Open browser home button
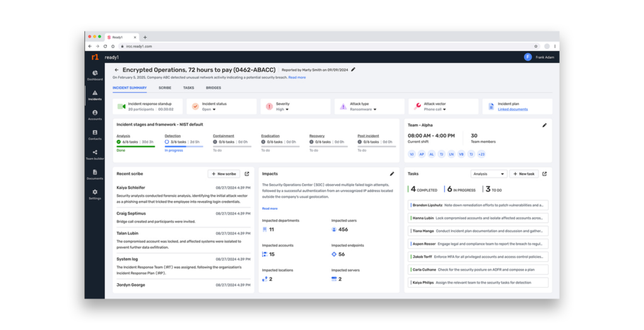The width and height of the screenshot is (644, 330). click(x=113, y=47)
